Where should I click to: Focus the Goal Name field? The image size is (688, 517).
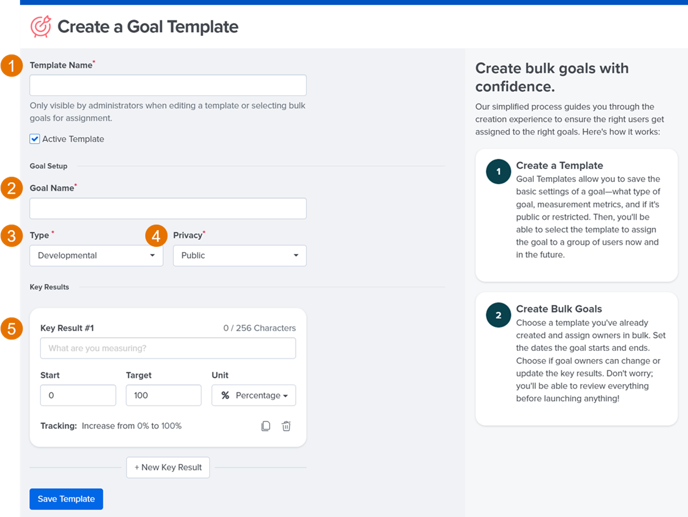point(168,208)
